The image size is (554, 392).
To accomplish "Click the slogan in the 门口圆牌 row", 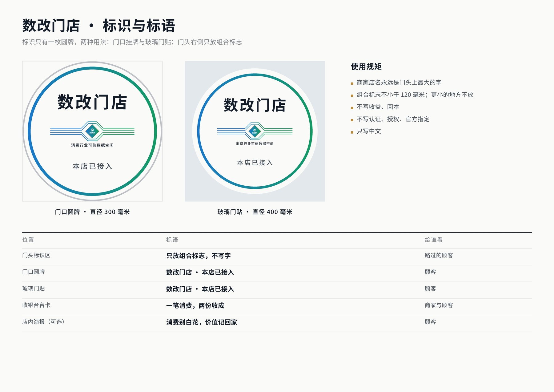I will [200, 272].
